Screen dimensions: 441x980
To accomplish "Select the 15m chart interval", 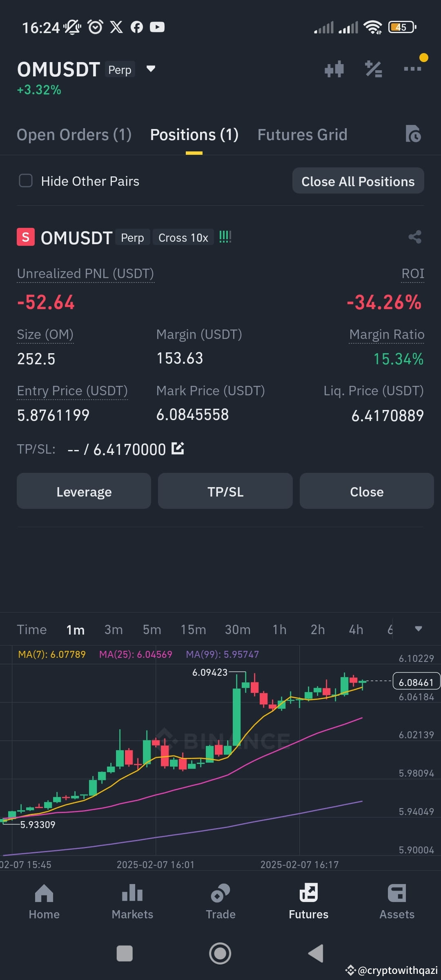I will [194, 629].
